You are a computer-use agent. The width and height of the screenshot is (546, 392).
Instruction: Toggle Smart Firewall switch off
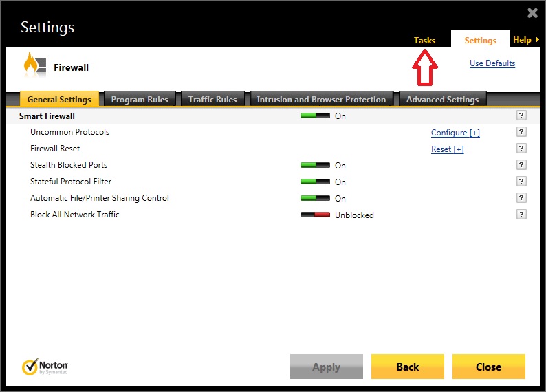[x=315, y=116]
